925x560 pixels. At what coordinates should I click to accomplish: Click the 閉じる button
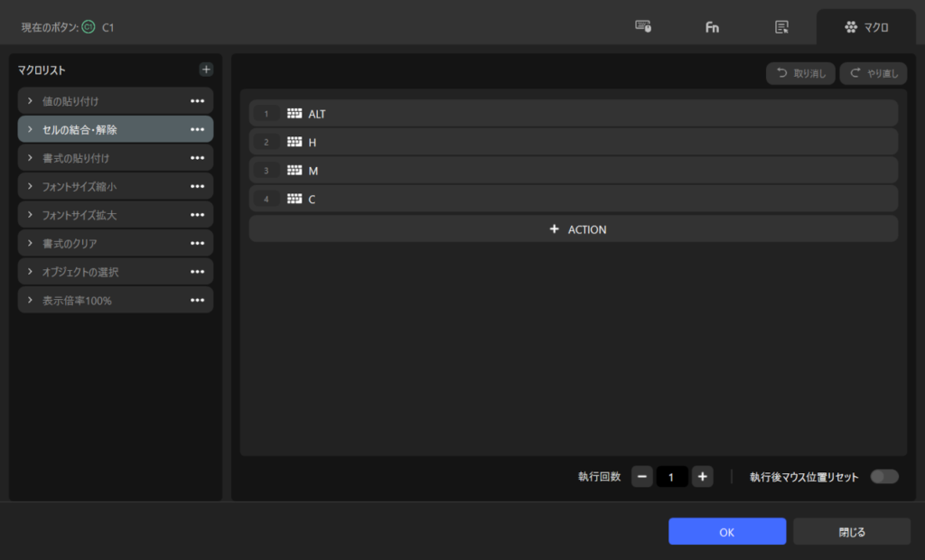(x=852, y=532)
